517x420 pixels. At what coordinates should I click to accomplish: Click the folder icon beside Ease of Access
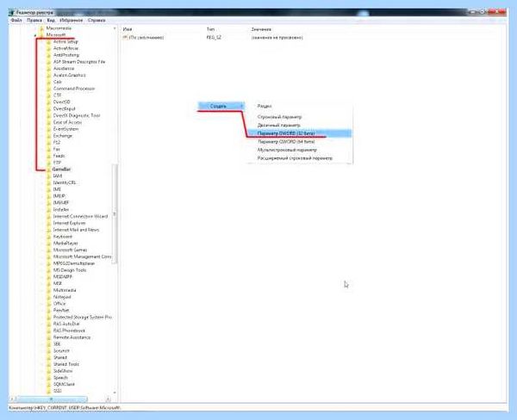click(x=49, y=122)
